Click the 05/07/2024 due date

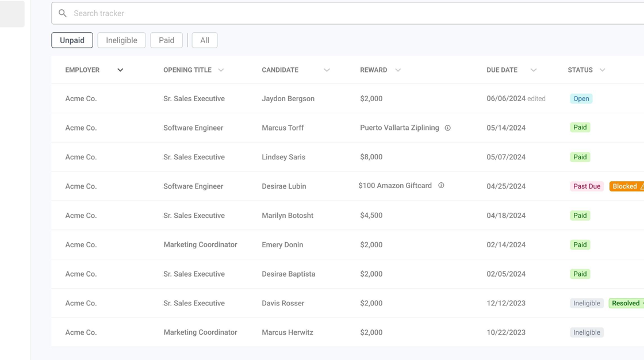point(506,157)
